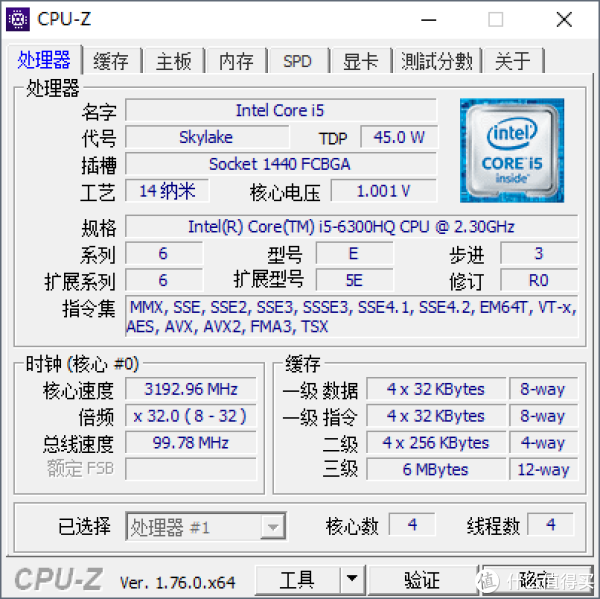Click the 验证 button
The height and width of the screenshot is (599, 600).
[422, 579]
